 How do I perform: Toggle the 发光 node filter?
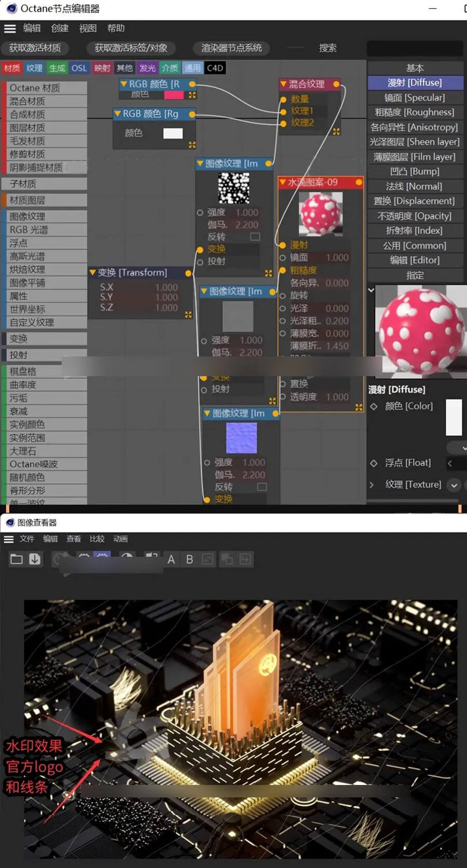pos(147,68)
